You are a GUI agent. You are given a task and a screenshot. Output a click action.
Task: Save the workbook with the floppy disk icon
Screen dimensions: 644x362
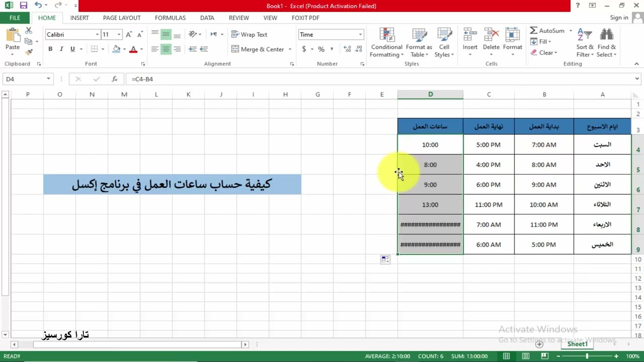[24, 6]
